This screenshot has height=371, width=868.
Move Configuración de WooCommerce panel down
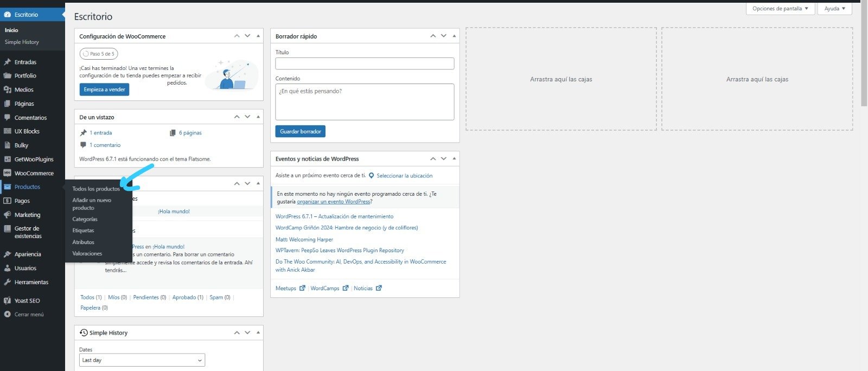[x=247, y=36]
